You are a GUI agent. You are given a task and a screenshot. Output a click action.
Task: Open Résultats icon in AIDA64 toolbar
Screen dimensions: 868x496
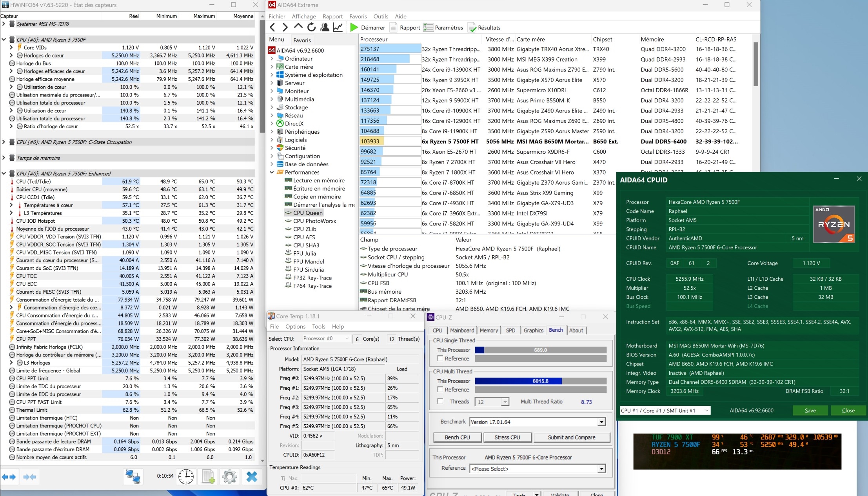coord(472,27)
